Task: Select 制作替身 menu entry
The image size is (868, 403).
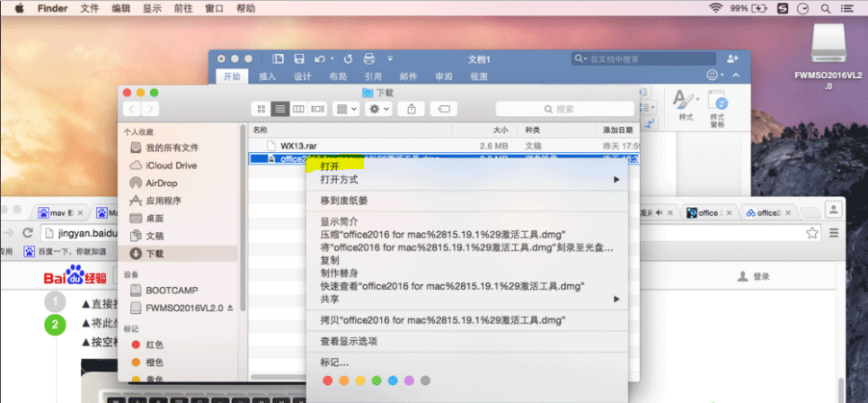Action: [340, 273]
